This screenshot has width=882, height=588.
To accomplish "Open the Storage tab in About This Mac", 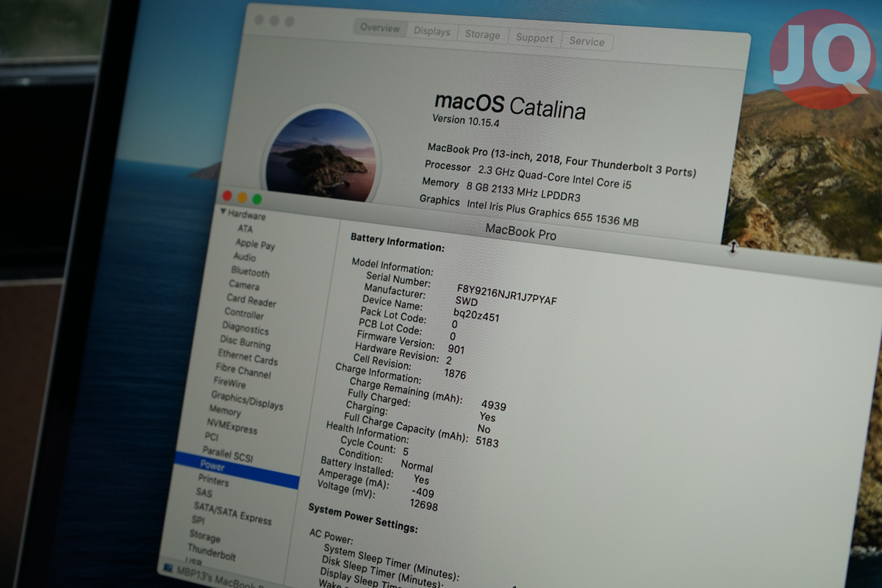I will 482,35.
